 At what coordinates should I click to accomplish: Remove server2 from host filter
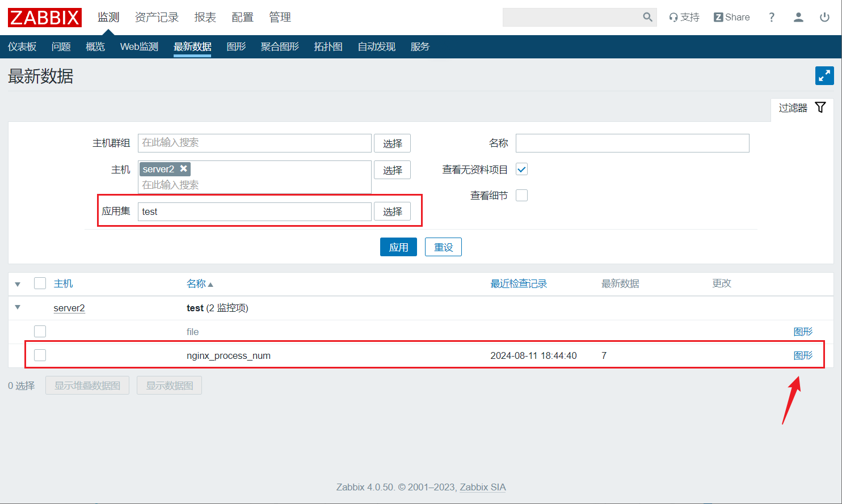point(183,168)
